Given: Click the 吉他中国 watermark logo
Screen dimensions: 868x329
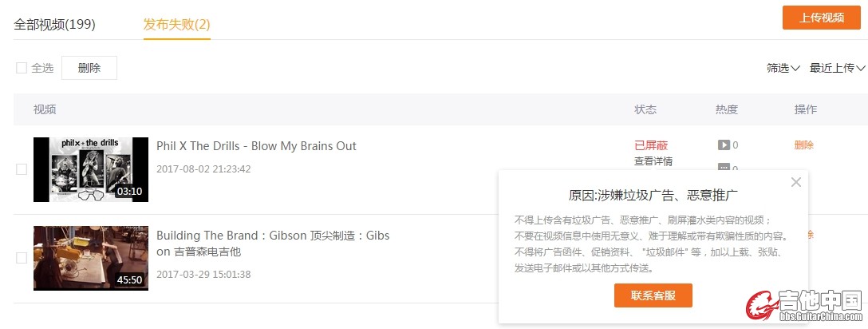Looking at the screenshot, I should (x=804, y=305).
